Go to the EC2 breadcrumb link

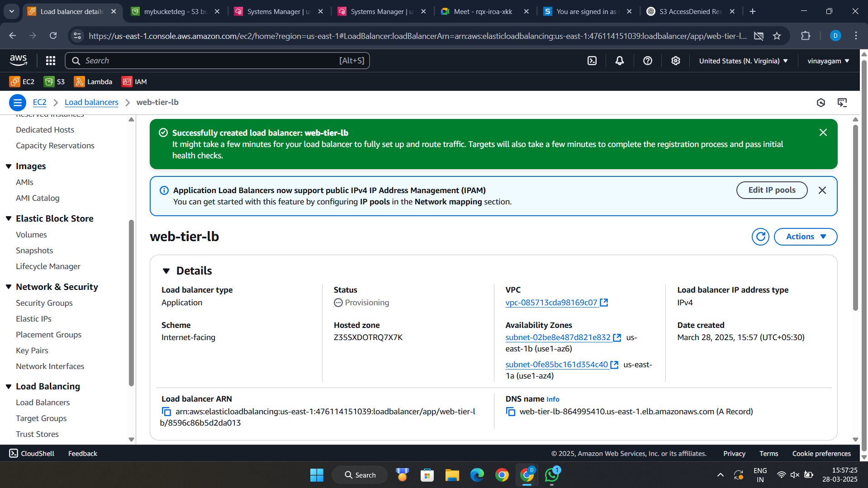[39, 102]
